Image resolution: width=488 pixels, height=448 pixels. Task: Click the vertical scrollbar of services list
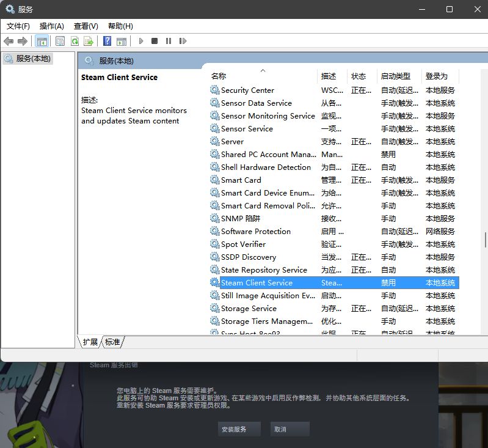click(x=485, y=240)
